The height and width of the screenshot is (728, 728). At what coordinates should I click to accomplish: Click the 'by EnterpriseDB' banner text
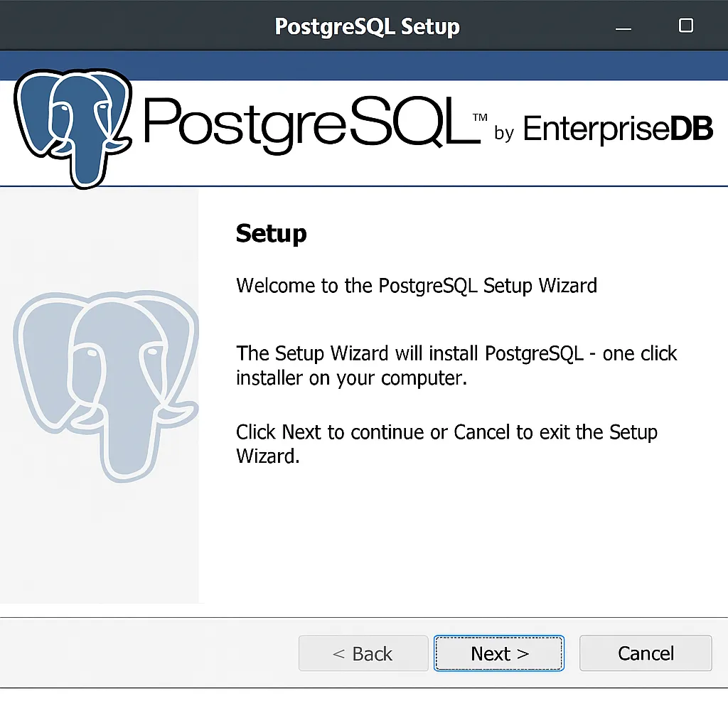[x=604, y=129]
